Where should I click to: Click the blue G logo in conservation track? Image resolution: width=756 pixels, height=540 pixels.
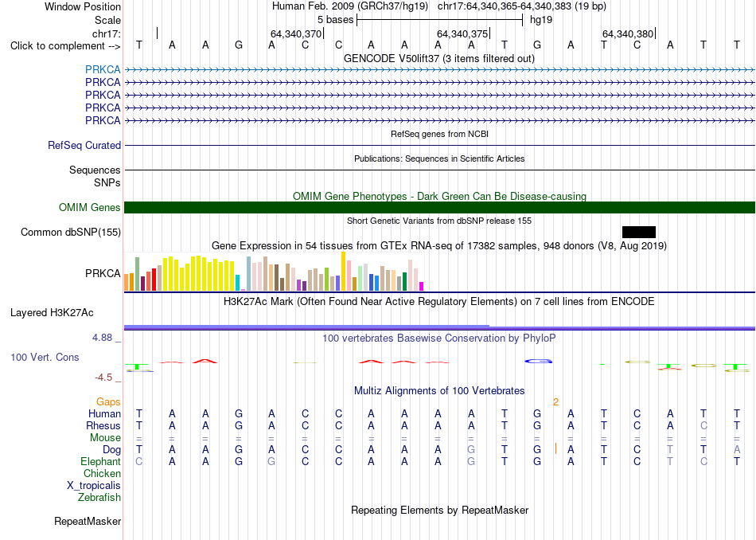[538, 361]
